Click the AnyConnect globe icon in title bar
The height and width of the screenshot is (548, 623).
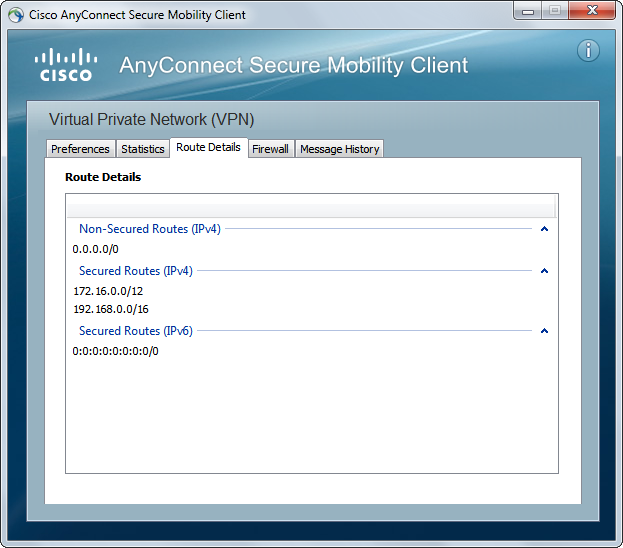[16, 15]
